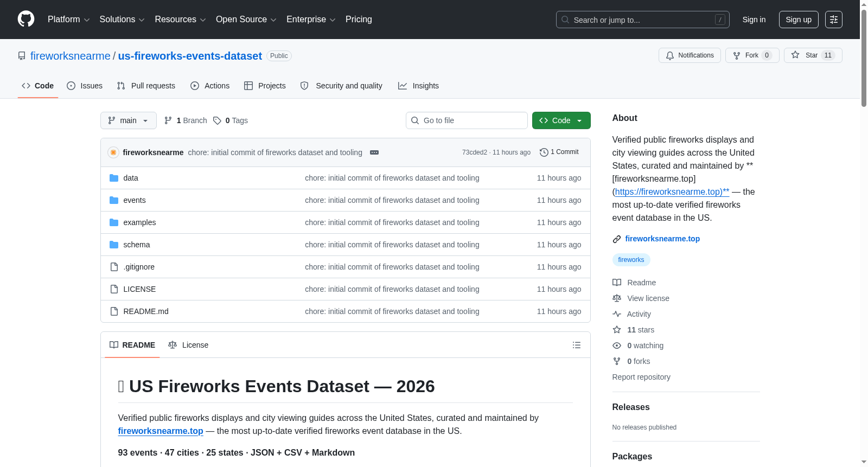This screenshot has height=467, width=868.
Task: Switch to the Issues tab
Action: point(85,86)
